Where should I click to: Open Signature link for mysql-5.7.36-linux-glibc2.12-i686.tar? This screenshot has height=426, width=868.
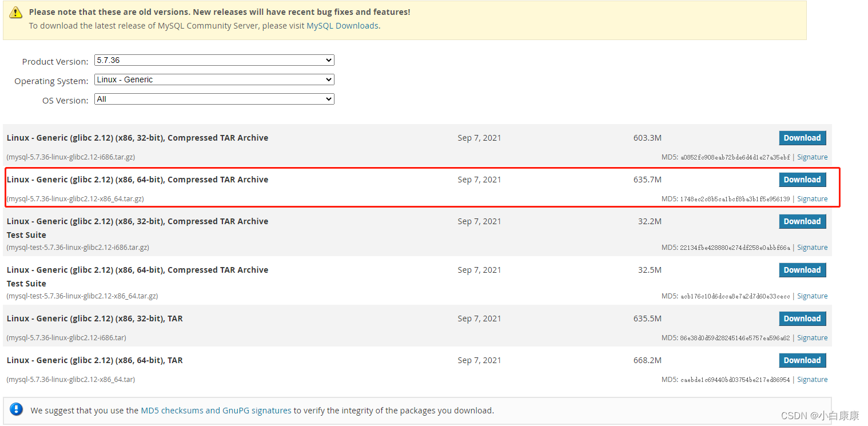(x=813, y=338)
